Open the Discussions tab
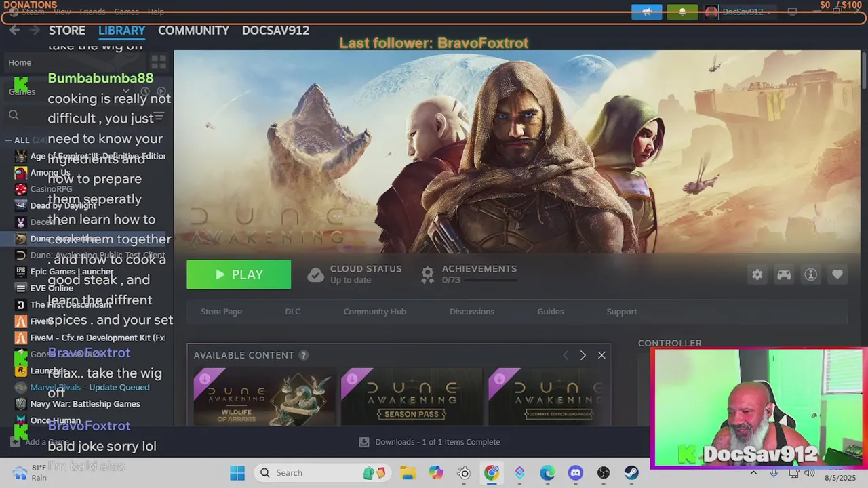 pos(472,312)
